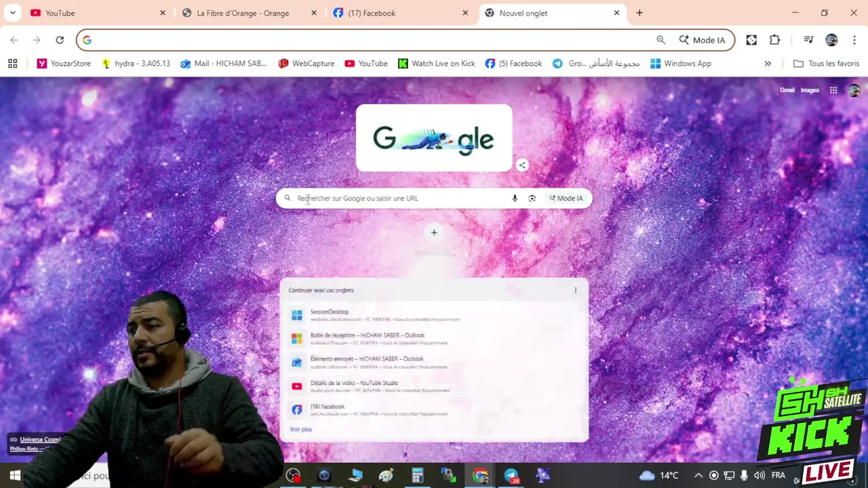Screen dimensions: 868x488
Task: Share the doodle via share icon
Action: [x=522, y=165]
